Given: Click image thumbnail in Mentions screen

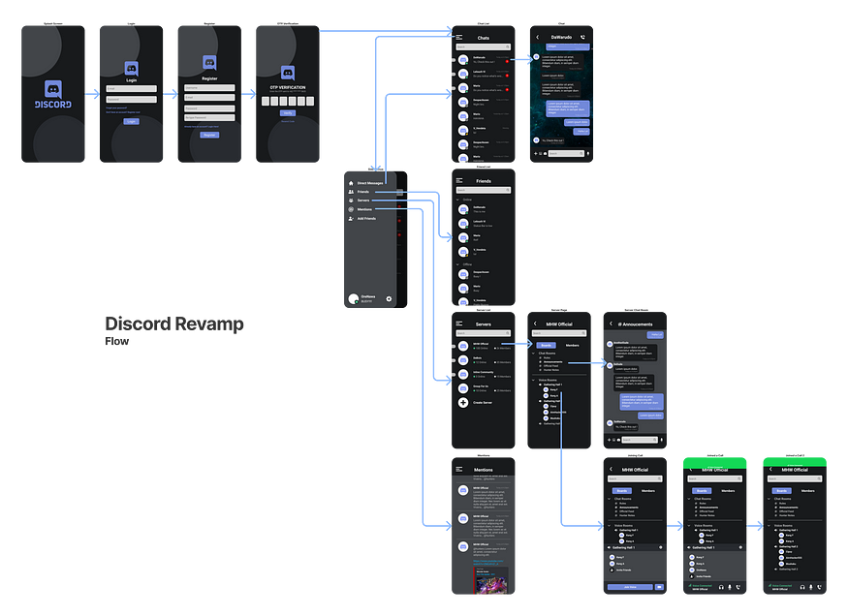Looking at the screenshot, I should (x=492, y=585).
